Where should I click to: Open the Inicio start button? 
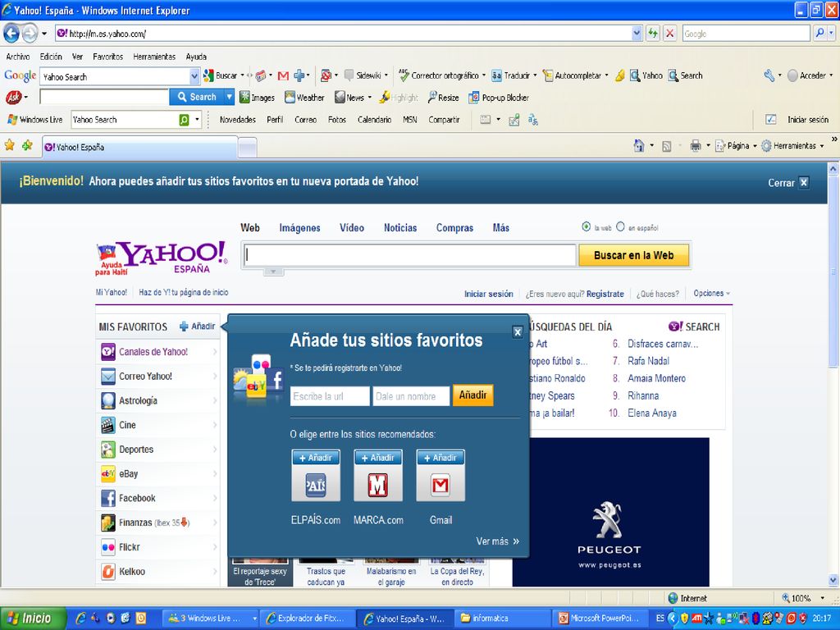click(33, 619)
